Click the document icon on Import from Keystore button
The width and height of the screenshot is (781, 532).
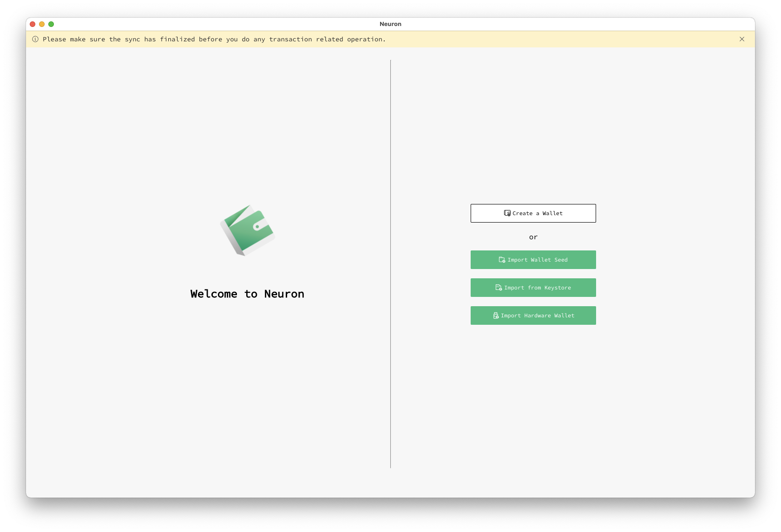pos(498,288)
